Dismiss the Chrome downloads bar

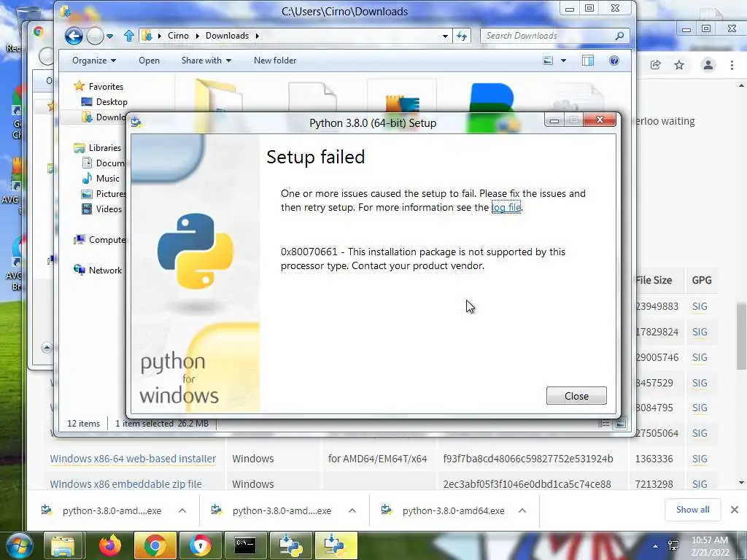point(735,510)
